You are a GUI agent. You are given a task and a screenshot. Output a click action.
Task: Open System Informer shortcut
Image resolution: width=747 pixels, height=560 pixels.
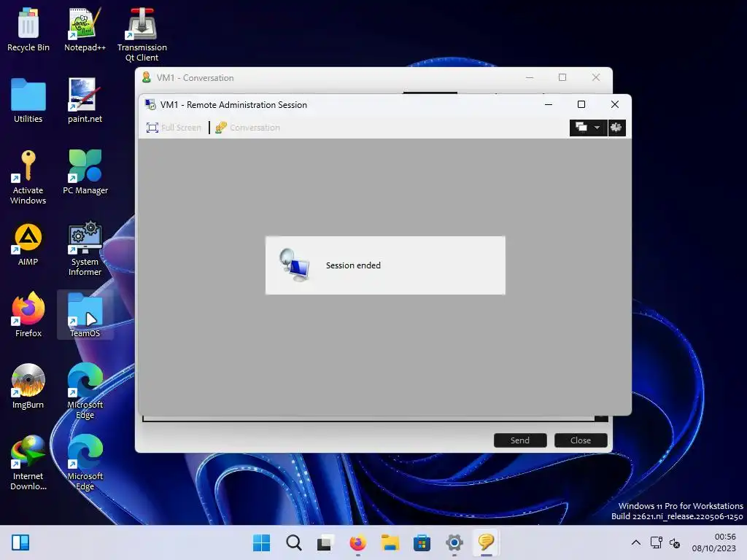(85, 249)
